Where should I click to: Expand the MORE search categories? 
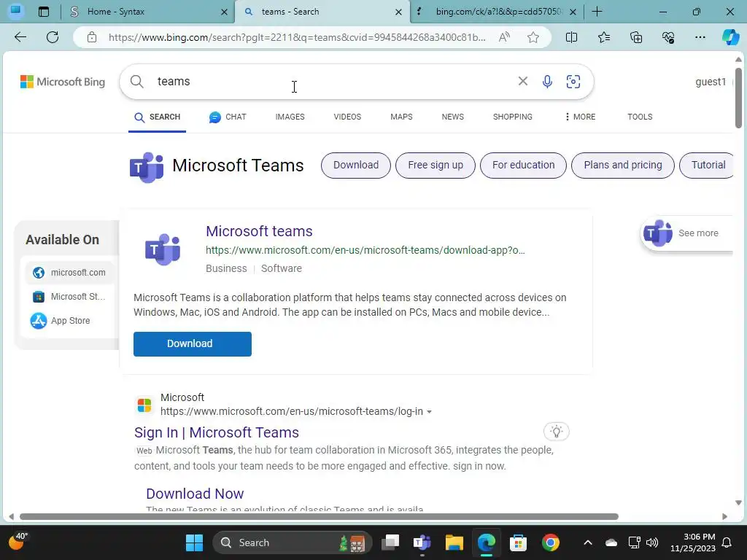pos(580,117)
